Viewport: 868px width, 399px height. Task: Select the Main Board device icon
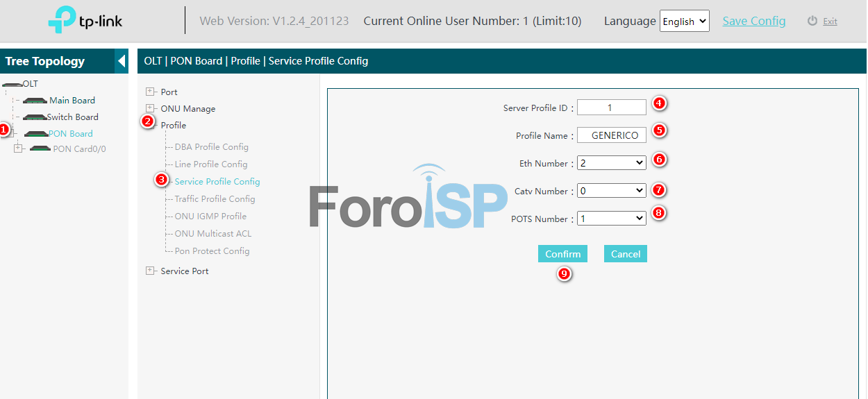35,101
